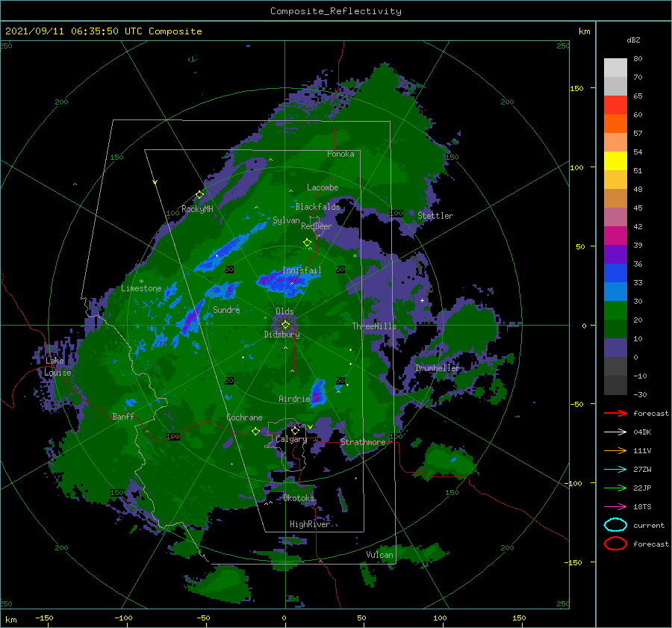The width and height of the screenshot is (672, 628).
Task: Click the red forecast ellipse legend icon
Action: click(615, 544)
